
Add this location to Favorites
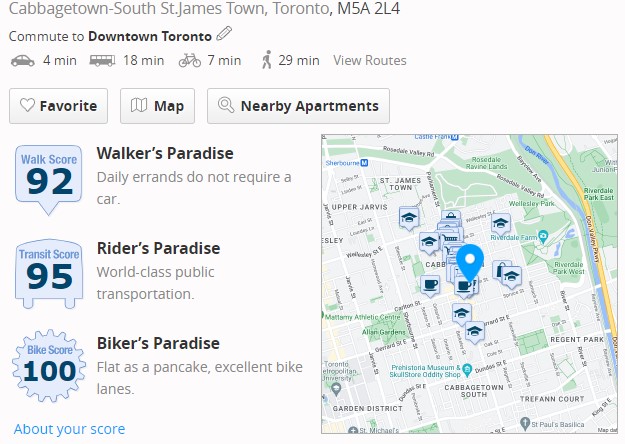[59, 106]
